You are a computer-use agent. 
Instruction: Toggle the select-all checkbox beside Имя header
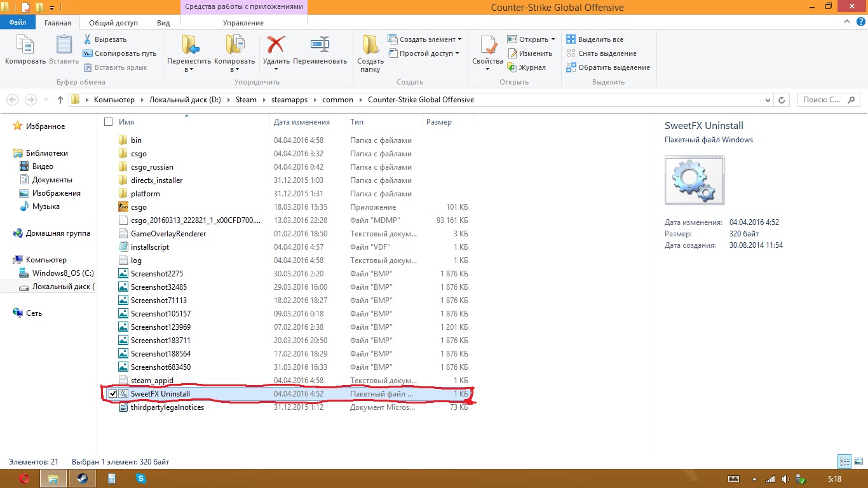[108, 122]
